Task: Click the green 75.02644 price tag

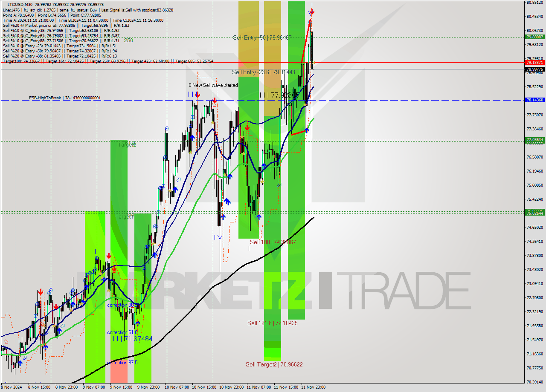Action: (534, 213)
